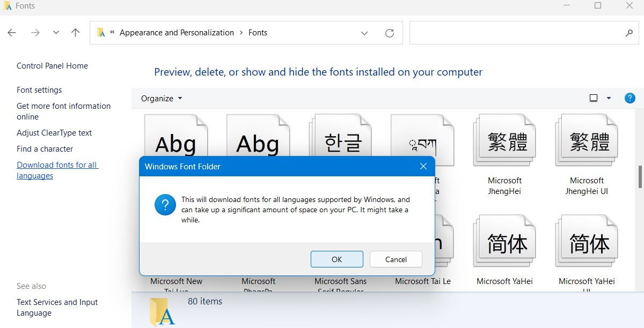Click the blue question icon in dialog
The height and width of the screenshot is (328, 644).
tap(165, 205)
